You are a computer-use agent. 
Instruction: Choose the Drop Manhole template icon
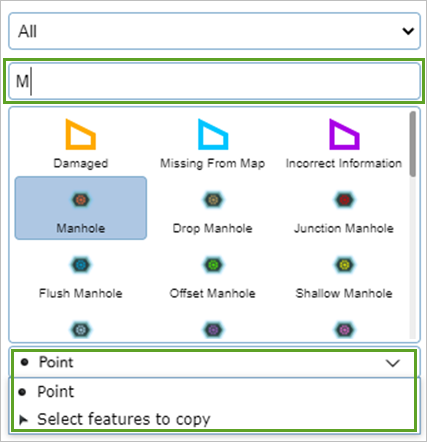pos(213,200)
